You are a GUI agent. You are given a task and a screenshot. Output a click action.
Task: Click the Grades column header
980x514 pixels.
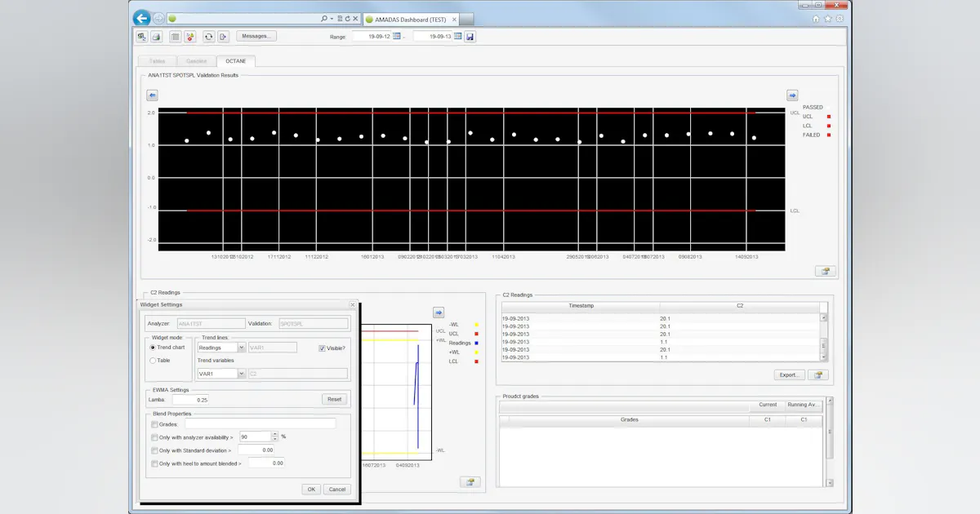[630, 419]
